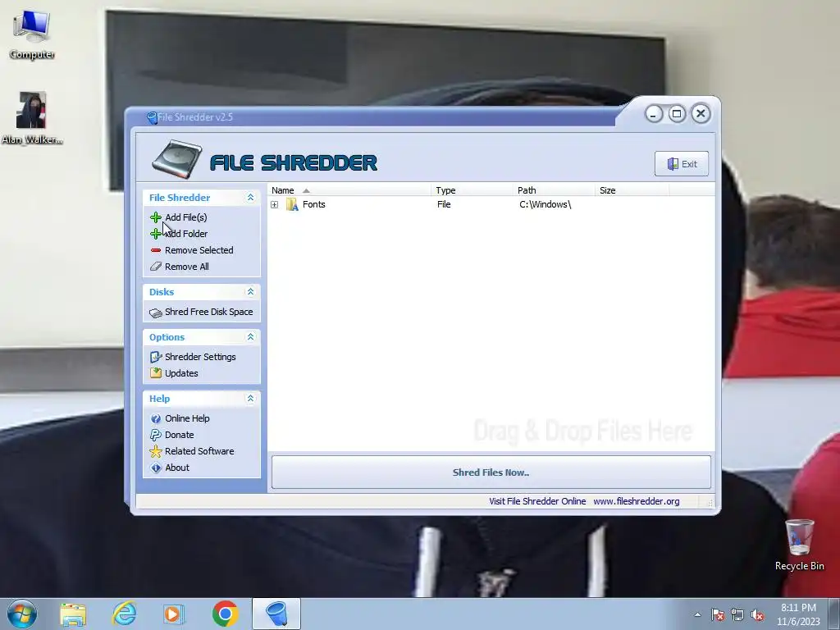840x630 pixels.
Task: Select the Recycle Bin desktop icon
Action: tap(799, 545)
